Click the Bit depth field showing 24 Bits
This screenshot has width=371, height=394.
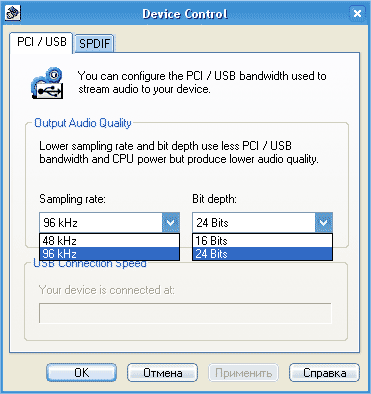262,223
